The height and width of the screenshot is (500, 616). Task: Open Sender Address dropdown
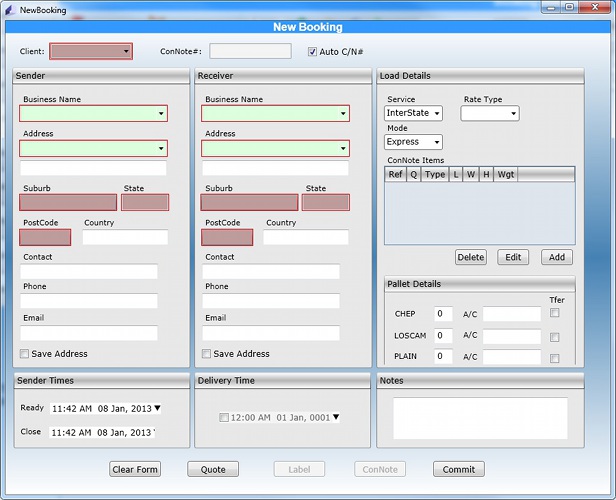point(94,148)
